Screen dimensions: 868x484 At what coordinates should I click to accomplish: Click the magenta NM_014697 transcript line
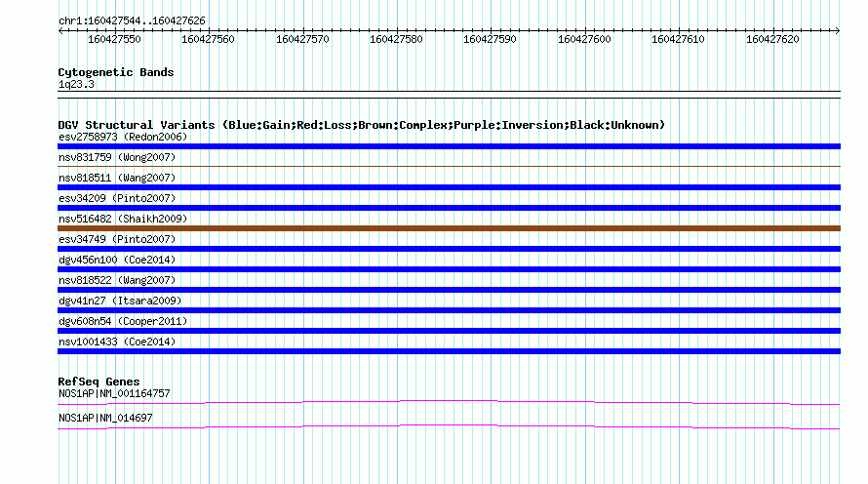coord(449,426)
